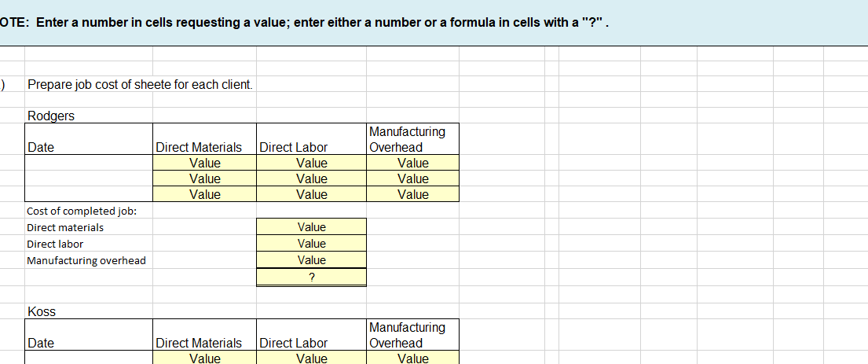The width and height of the screenshot is (868, 364).
Task: Click the 'Direct materials' summary label
Action: click(65, 227)
